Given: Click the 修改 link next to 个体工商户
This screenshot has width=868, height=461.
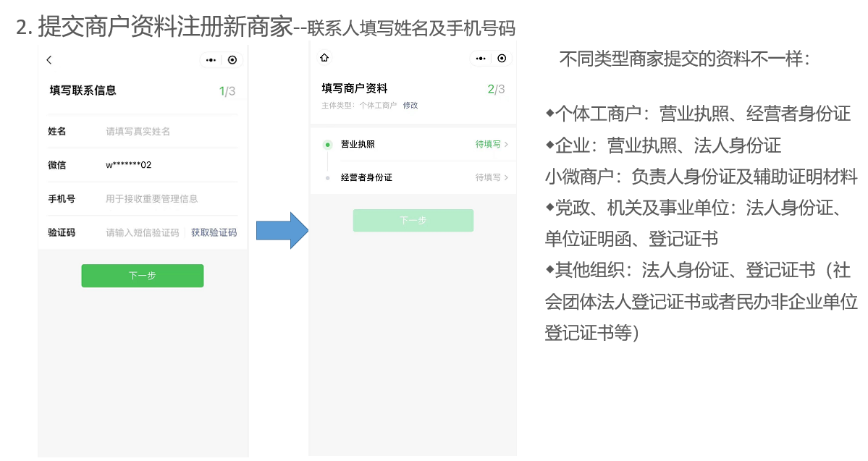Looking at the screenshot, I should pos(410,105).
